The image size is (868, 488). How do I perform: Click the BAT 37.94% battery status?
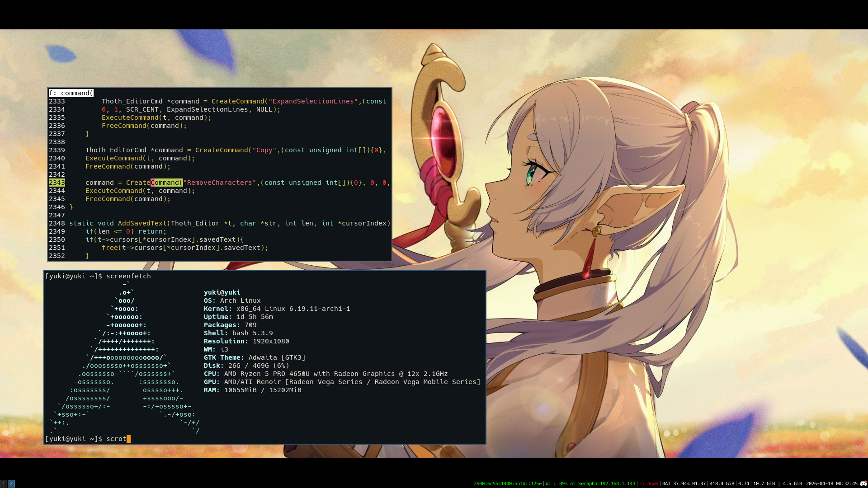click(684, 483)
